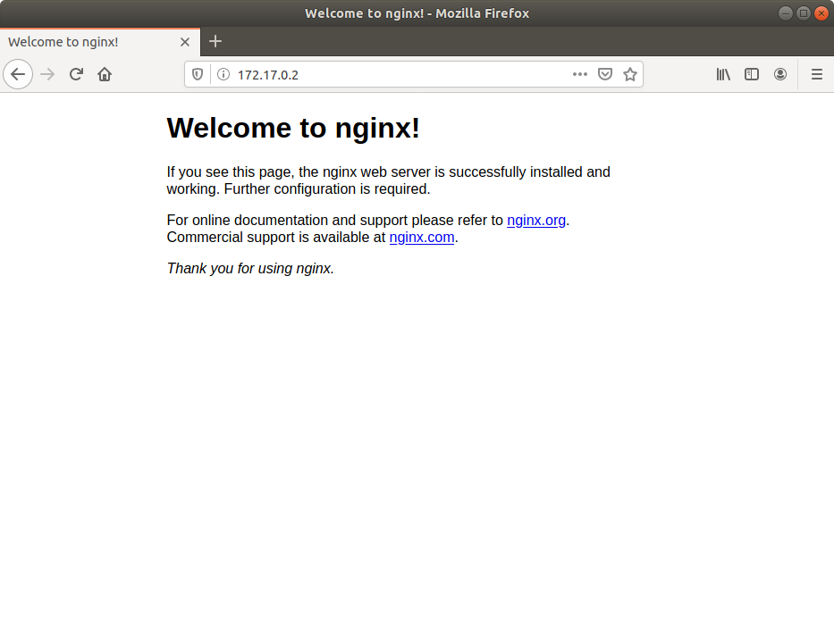Open tracking protection shield icon
This screenshot has height=644, width=834.
198,75
